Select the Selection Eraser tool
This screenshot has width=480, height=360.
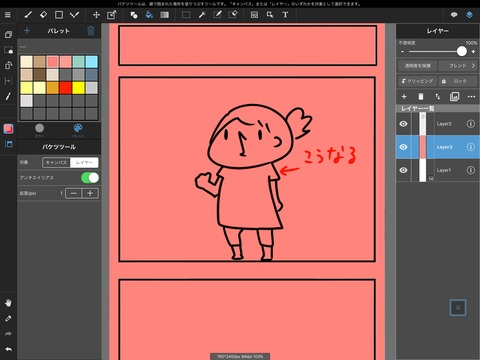[232, 15]
